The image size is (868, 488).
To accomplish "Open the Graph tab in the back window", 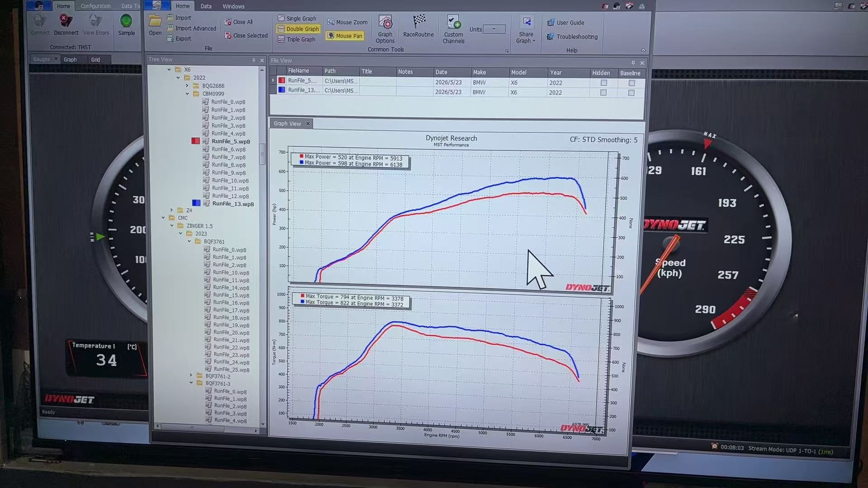I will pyautogui.click(x=70, y=59).
